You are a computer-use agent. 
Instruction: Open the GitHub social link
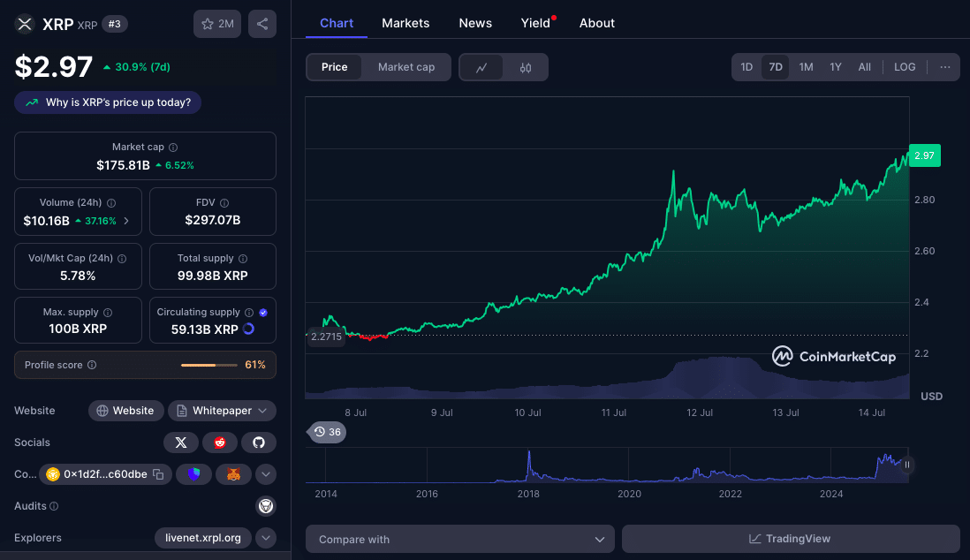(259, 443)
